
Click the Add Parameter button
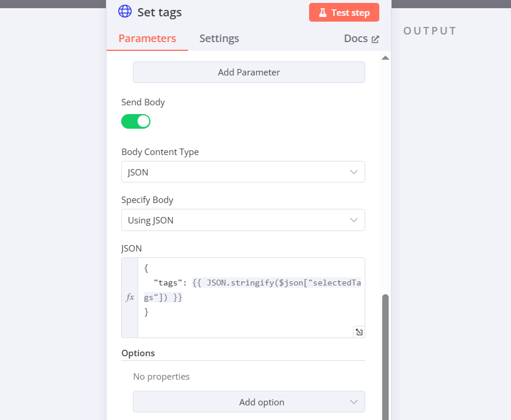[249, 73]
